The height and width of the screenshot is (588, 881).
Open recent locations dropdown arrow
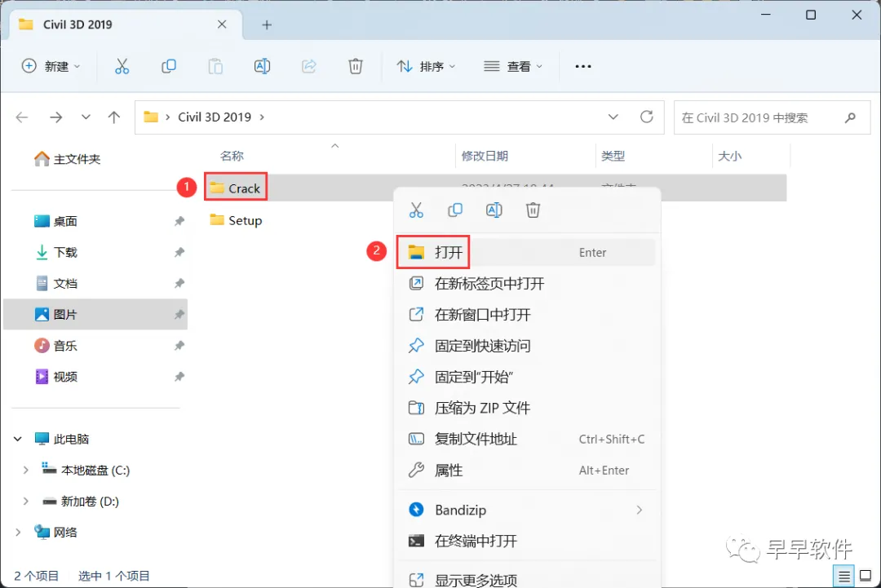pos(86,117)
